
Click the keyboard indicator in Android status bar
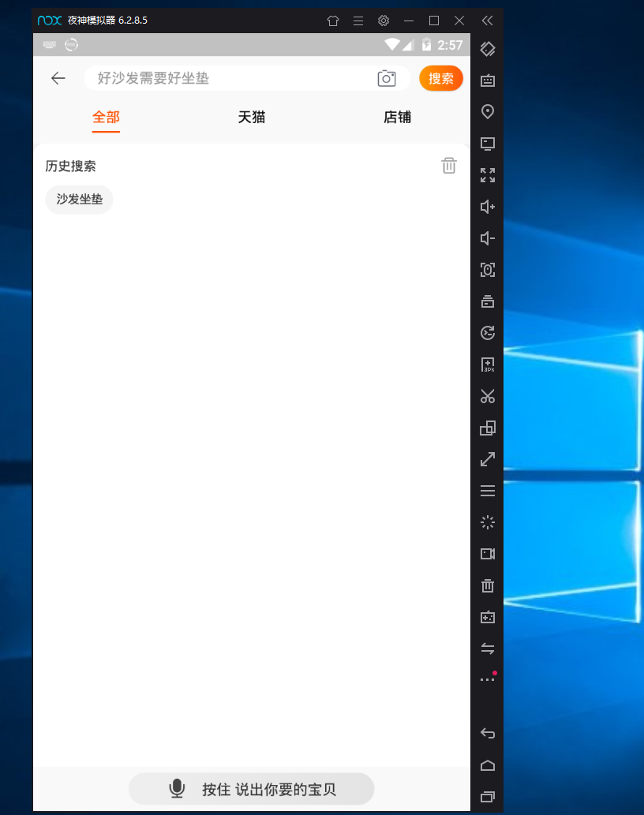(50, 45)
